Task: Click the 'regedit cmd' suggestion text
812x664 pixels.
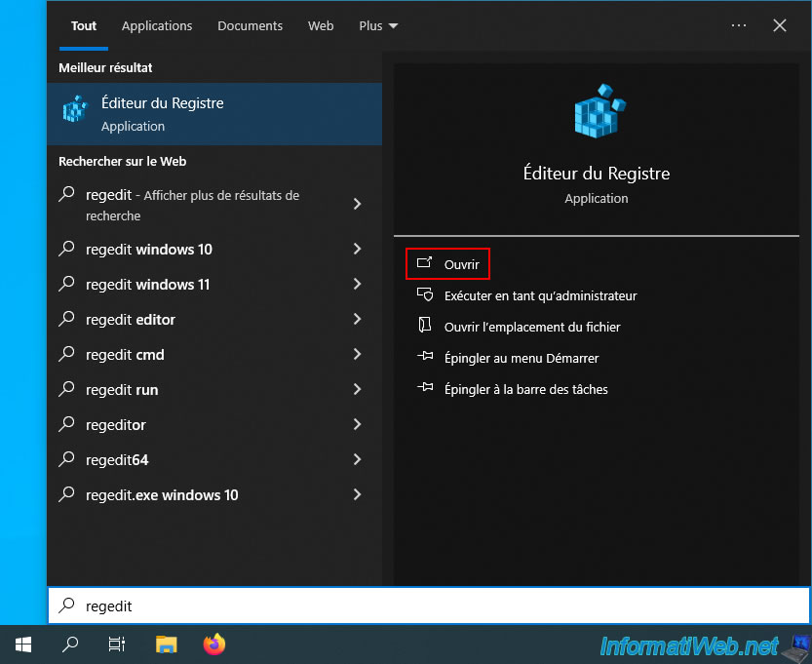Action: click(x=125, y=355)
